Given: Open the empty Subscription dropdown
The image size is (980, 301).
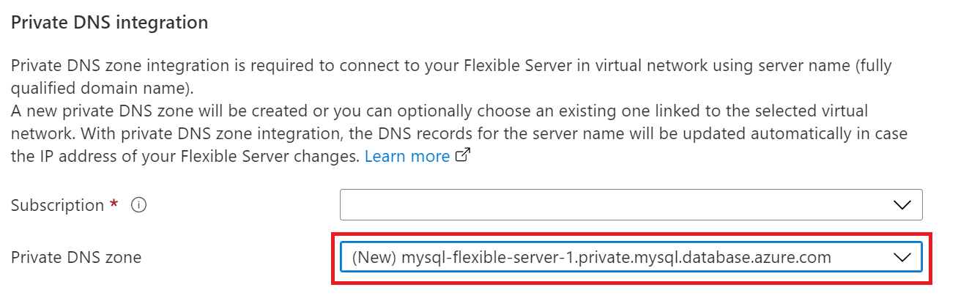Looking at the screenshot, I should [631, 205].
